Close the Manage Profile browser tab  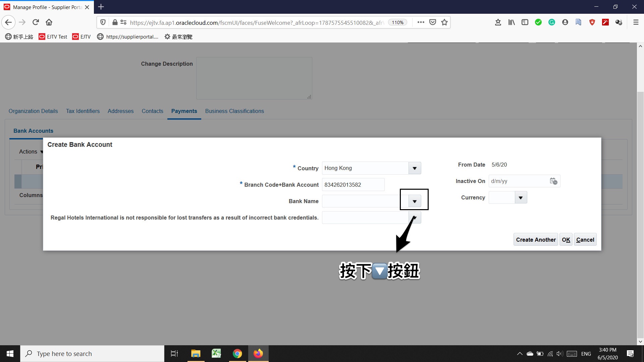pyautogui.click(x=87, y=7)
